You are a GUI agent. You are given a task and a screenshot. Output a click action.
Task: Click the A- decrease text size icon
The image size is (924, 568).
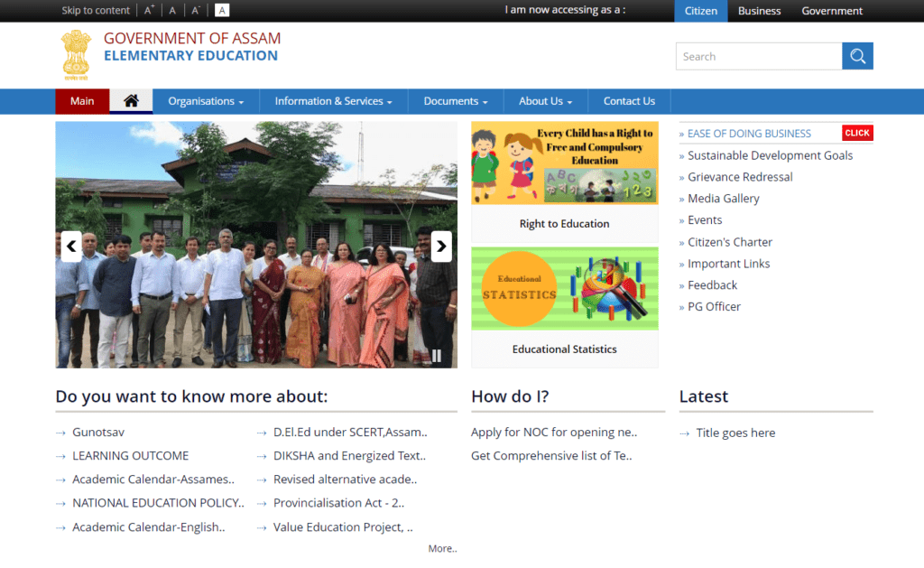[x=195, y=10]
